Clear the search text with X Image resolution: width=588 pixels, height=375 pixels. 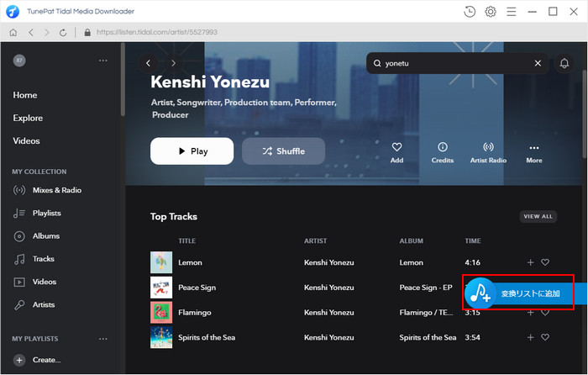538,63
